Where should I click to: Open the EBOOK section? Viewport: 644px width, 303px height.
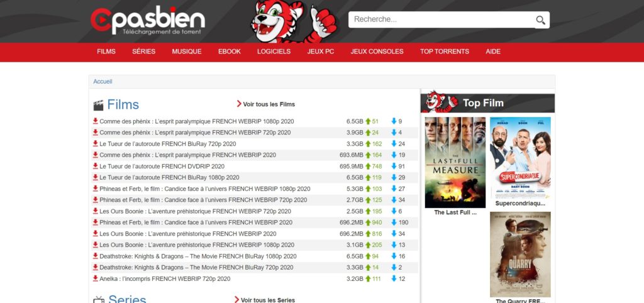230,52
